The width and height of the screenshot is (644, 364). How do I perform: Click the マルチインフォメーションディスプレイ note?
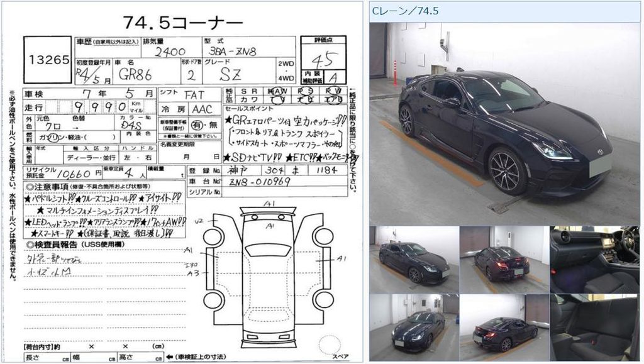[97, 210]
